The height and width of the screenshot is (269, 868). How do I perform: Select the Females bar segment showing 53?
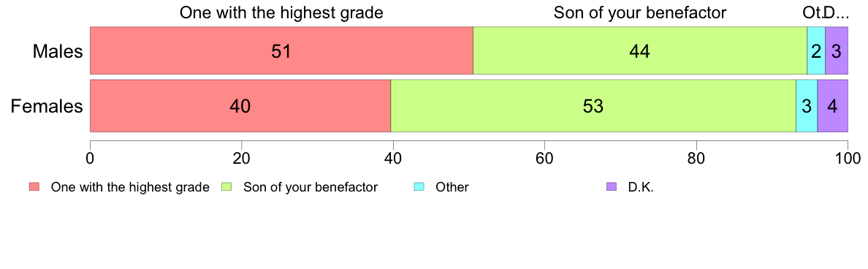[593, 106]
